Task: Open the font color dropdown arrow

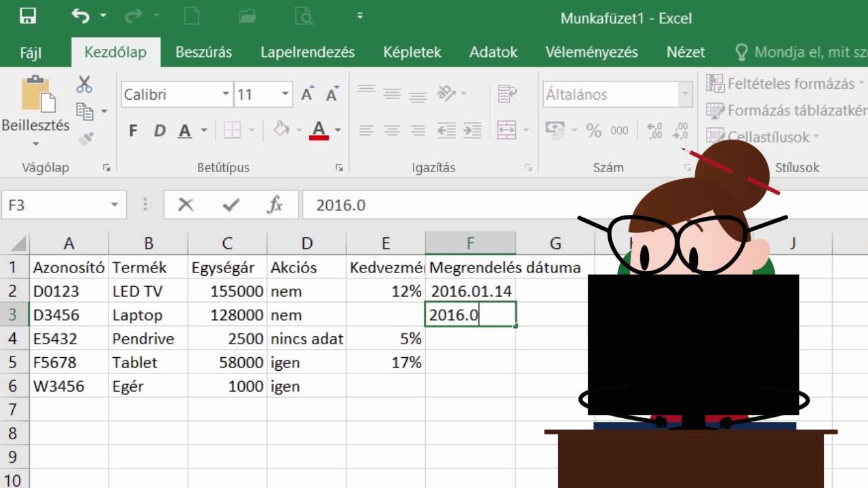Action: tap(338, 130)
